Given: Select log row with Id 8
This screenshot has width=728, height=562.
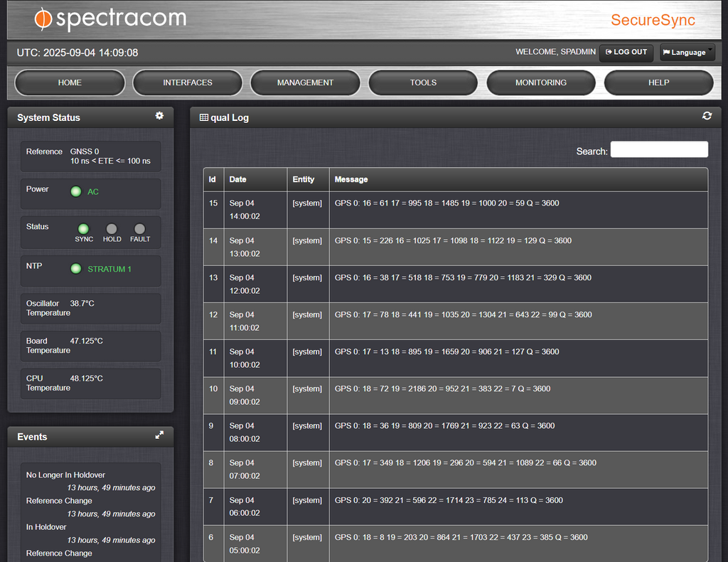Looking at the screenshot, I should click(x=456, y=469).
